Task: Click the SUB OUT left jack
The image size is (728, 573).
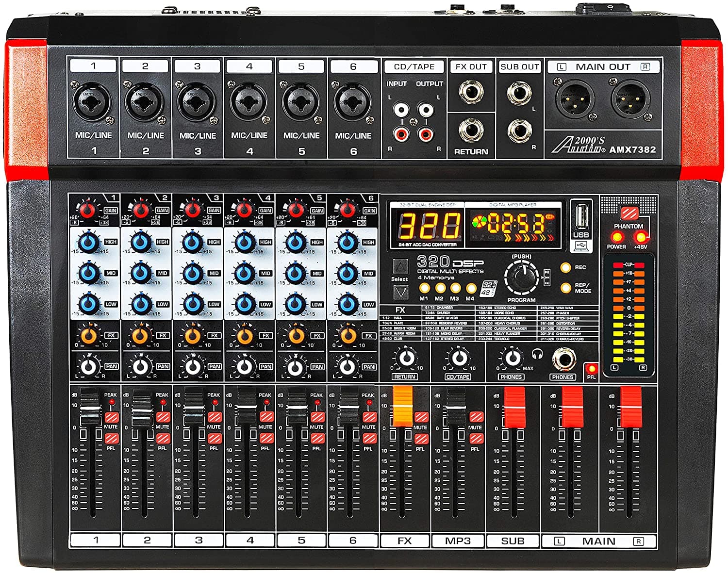Action: click(519, 93)
